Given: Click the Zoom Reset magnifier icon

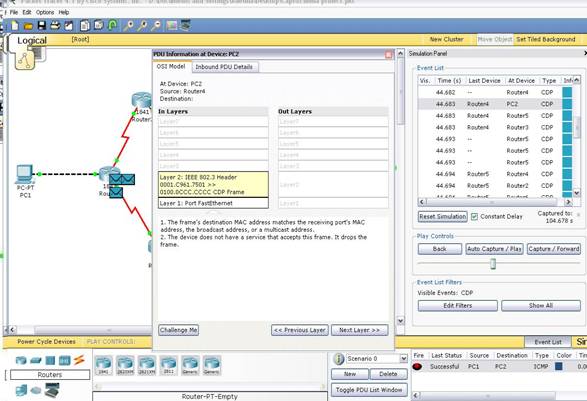Looking at the screenshot, I should point(142,25).
